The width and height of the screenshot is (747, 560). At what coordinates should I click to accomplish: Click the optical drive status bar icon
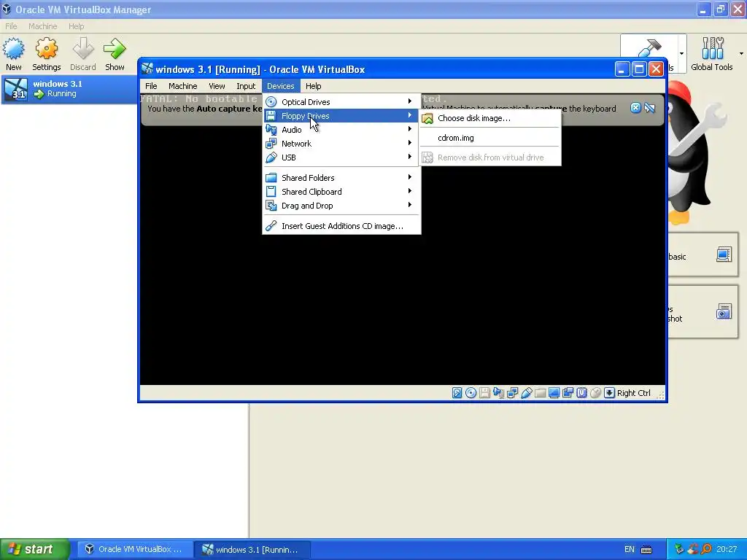pos(471,393)
